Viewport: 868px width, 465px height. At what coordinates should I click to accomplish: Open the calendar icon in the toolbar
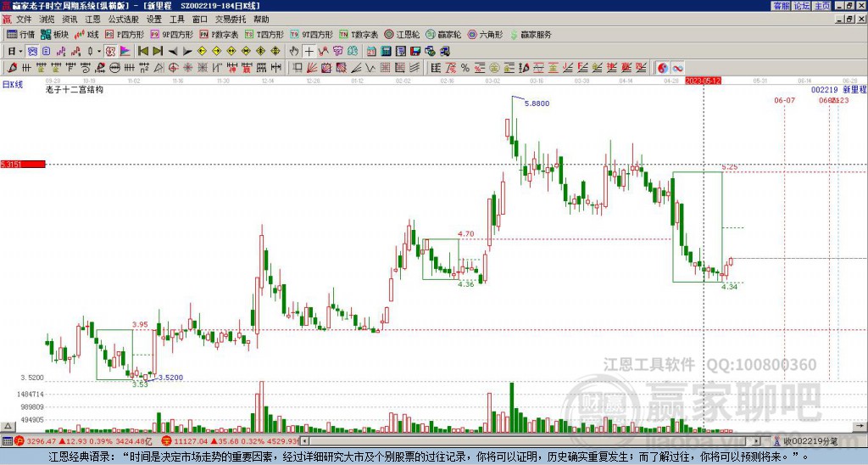[x=371, y=51]
